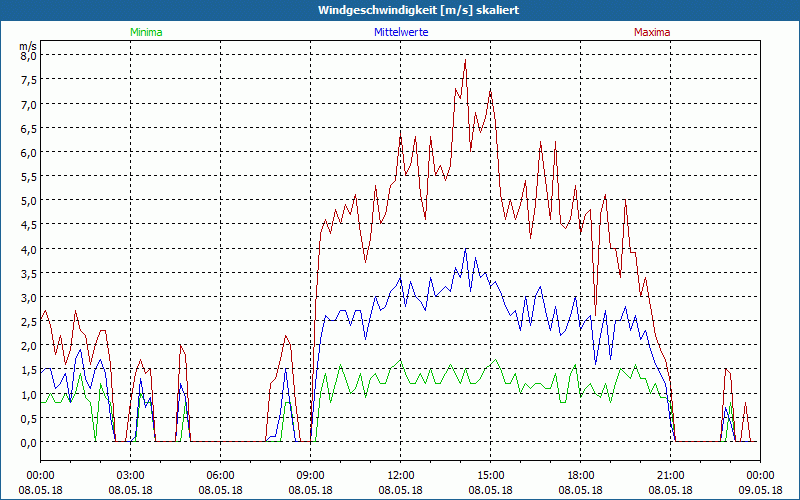
Task: Click the 2,0 y-axis label
Action: click(29, 346)
